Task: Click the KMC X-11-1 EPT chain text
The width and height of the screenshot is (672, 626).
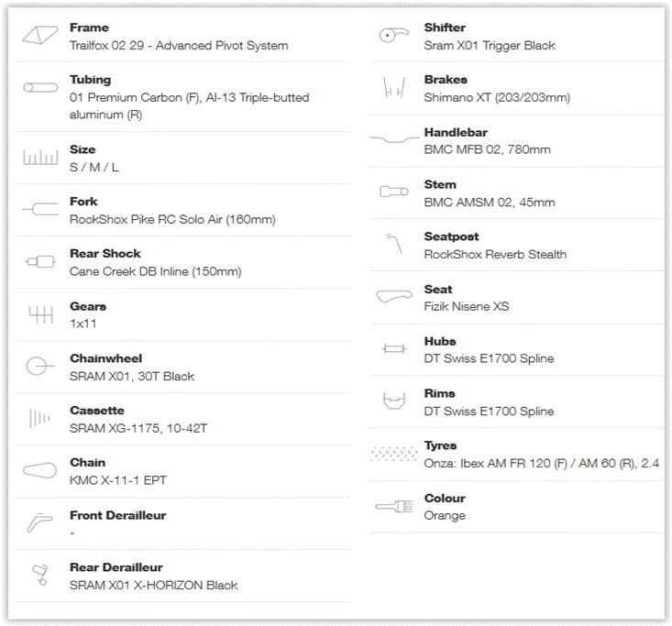Action: coord(118,480)
